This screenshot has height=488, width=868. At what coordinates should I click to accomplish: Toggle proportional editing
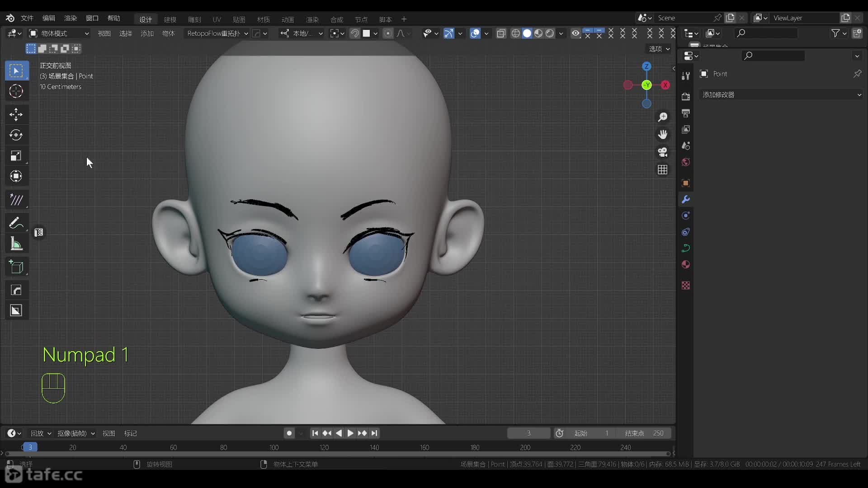click(388, 33)
